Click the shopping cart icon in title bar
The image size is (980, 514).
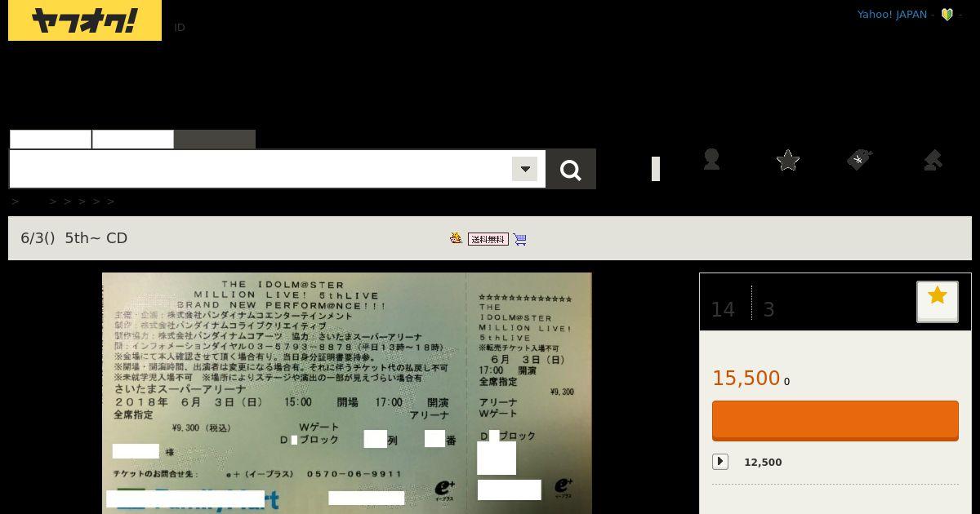[520, 239]
